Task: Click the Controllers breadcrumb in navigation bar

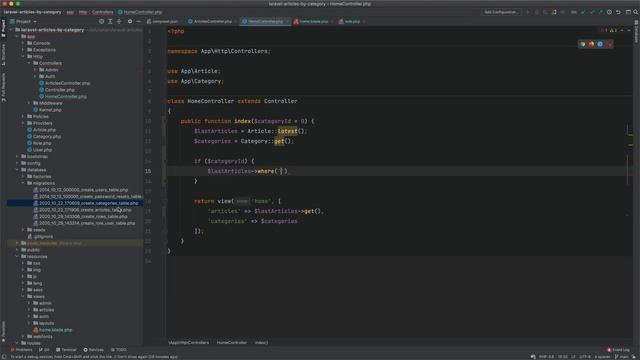Action: 102,12
